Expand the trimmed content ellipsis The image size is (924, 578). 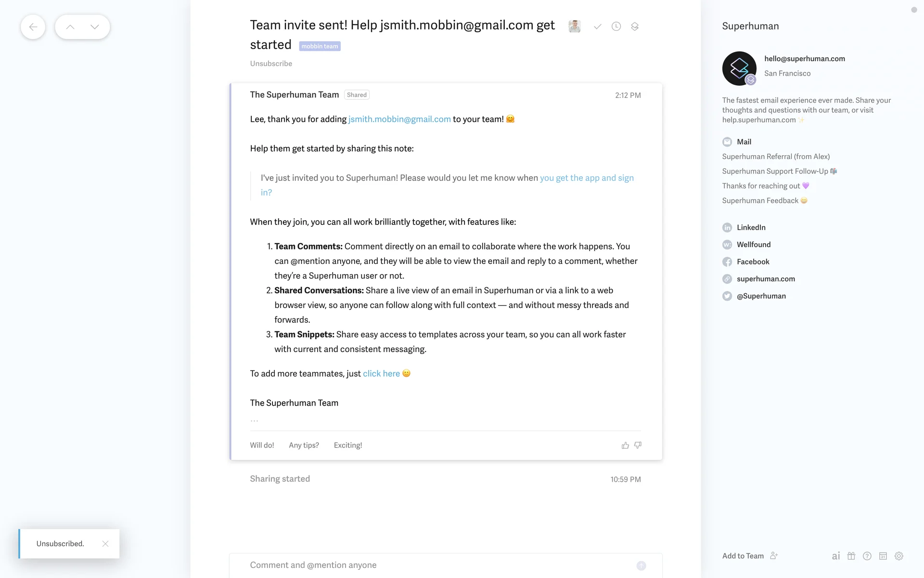(254, 420)
